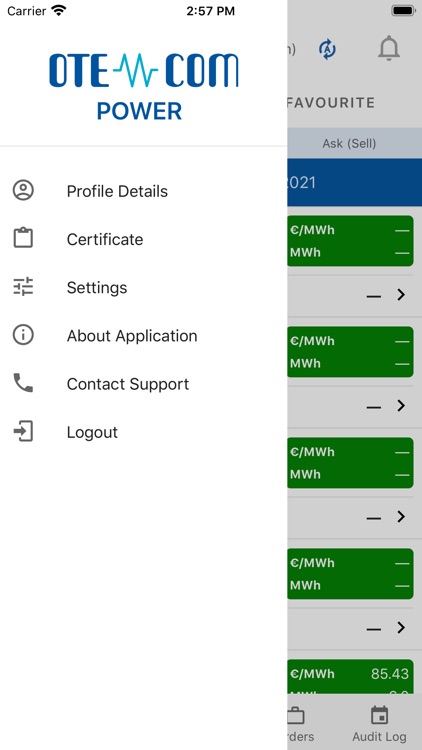Click the Logout arrow icon
Screen dimensions: 422x750
pos(23,431)
